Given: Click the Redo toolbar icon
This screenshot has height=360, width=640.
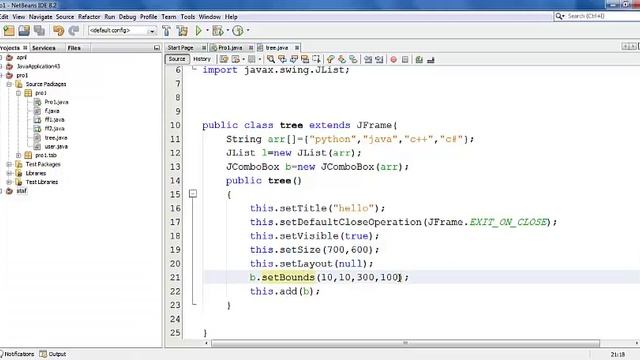Looking at the screenshot, I should click(74, 31).
